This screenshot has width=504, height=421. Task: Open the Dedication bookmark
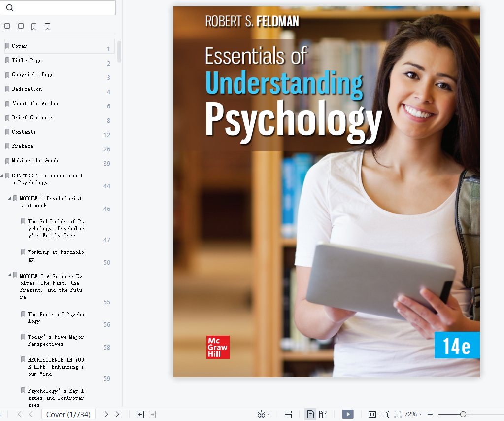[x=27, y=89]
